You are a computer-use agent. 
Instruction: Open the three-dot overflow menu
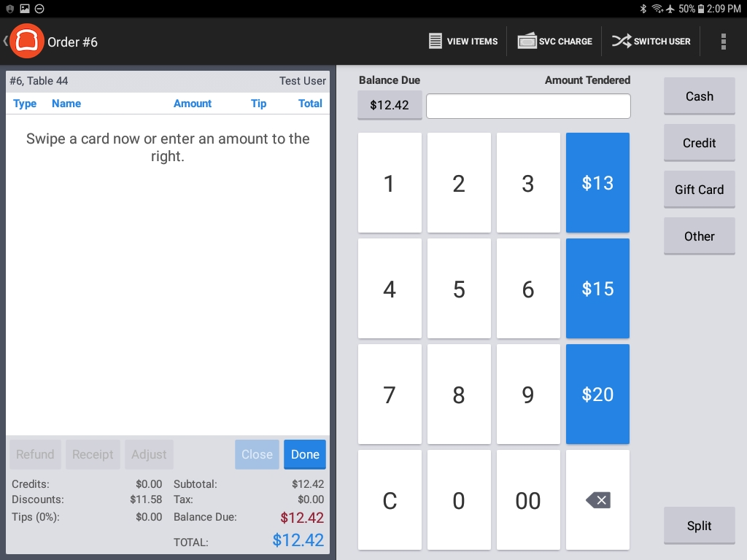coord(723,42)
